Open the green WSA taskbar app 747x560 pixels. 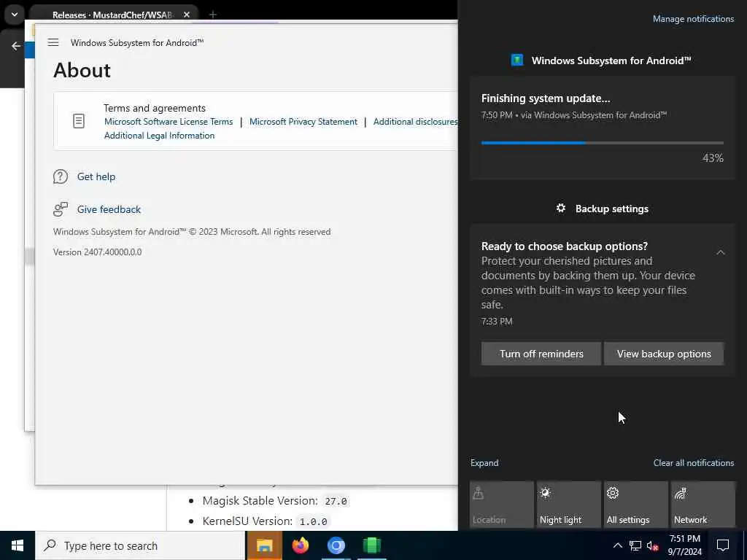(x=371, y=545)
